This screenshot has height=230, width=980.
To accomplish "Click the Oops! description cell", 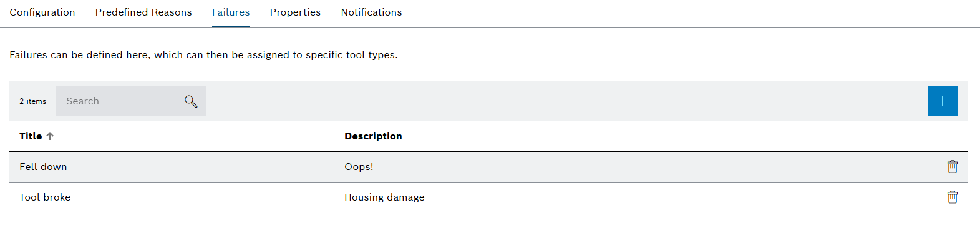I will 359,166.
